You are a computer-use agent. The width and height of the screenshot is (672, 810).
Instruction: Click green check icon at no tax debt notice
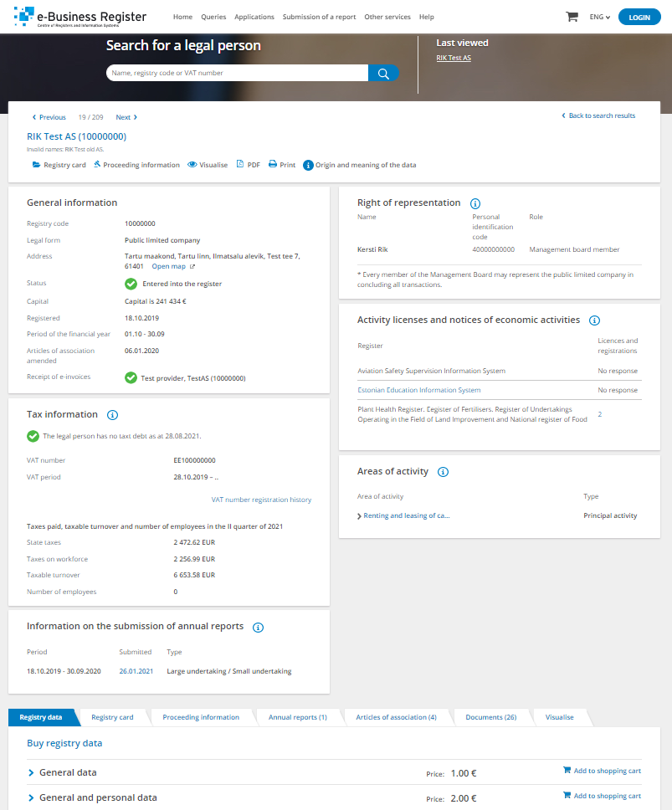click(x=33, y=436)
